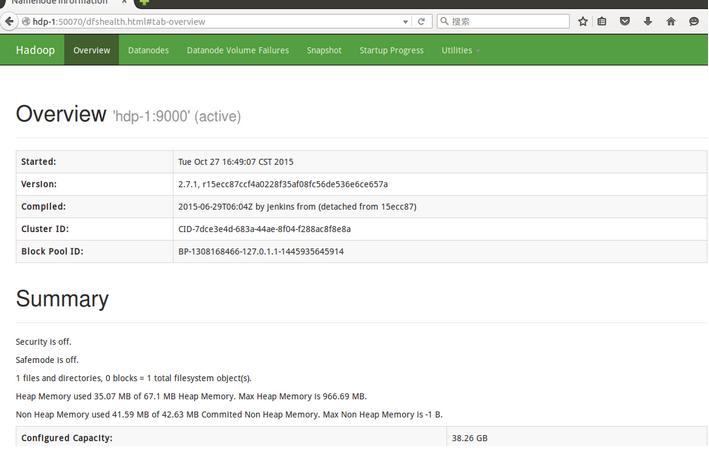Click the Heap Memory used line

[191, 397]
